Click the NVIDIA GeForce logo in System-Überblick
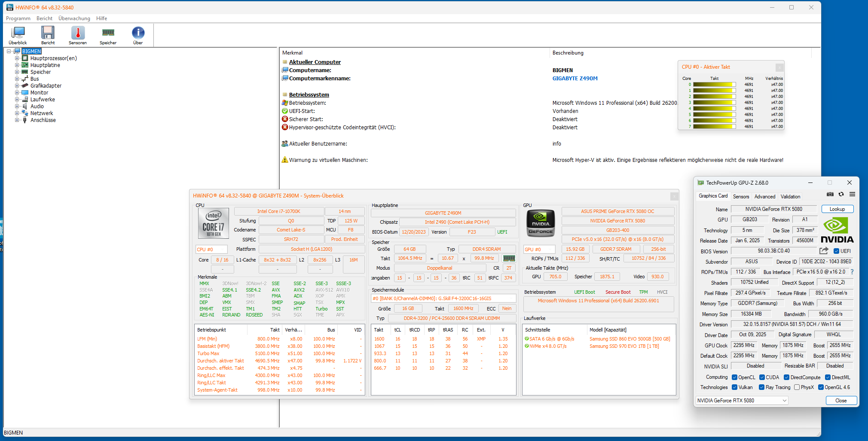This screenshot has width=868, height=441. (541, 223)
